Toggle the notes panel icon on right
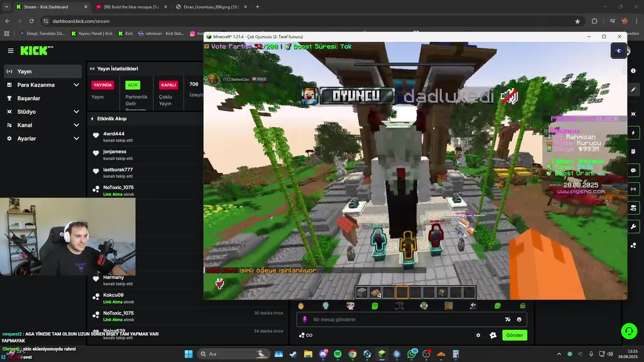 633,151
